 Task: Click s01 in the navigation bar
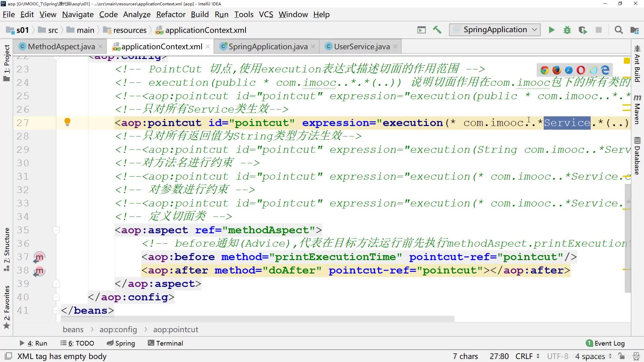point(18,30)
